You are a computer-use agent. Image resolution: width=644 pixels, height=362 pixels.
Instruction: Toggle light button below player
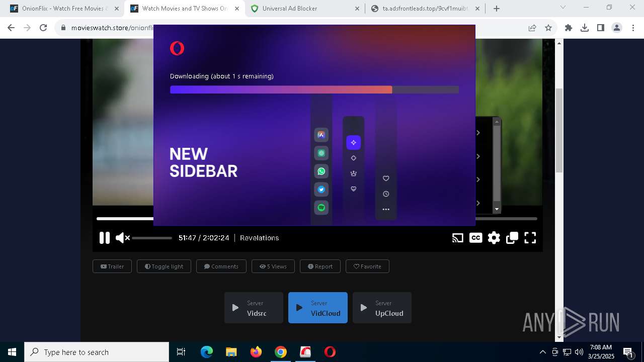[164, 266]
